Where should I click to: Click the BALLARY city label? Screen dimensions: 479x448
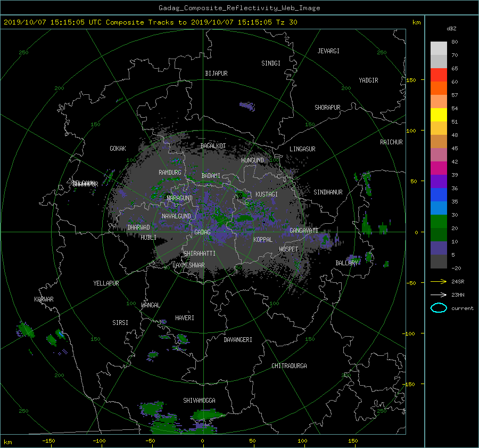[x=346, y=263]
